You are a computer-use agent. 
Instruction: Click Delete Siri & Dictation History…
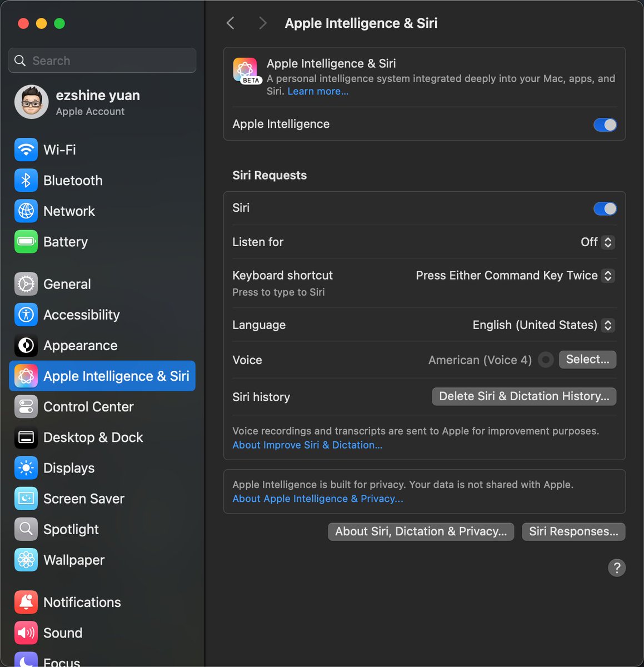tap(524, 396)
